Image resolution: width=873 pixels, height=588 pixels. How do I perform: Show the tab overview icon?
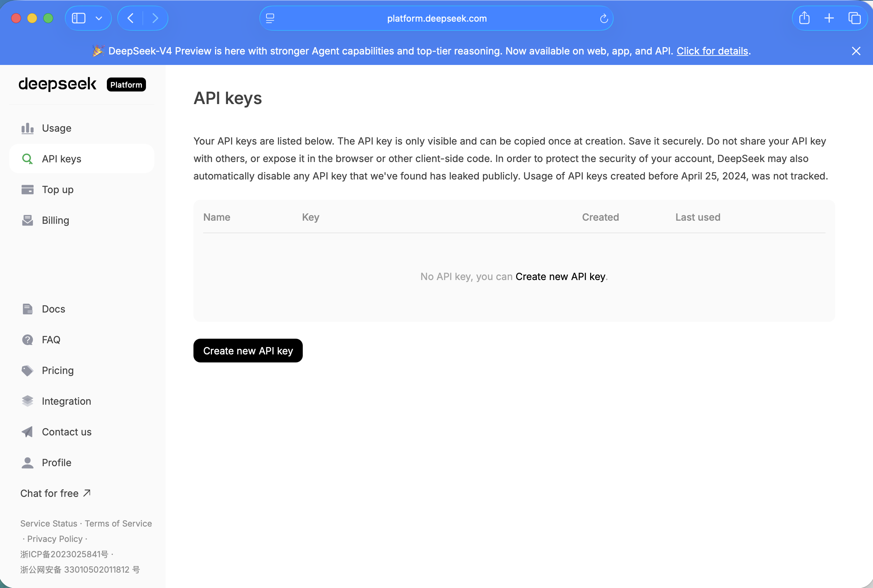854,18
